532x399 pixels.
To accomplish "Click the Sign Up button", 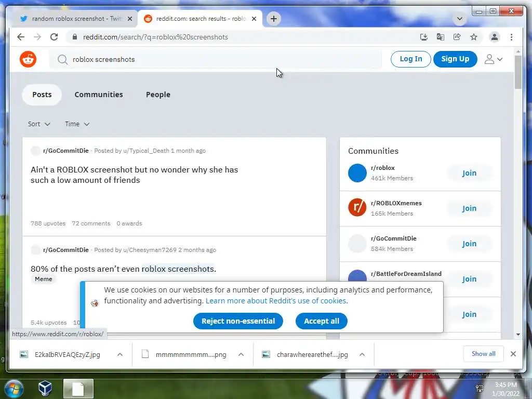I will pos(455,59).
